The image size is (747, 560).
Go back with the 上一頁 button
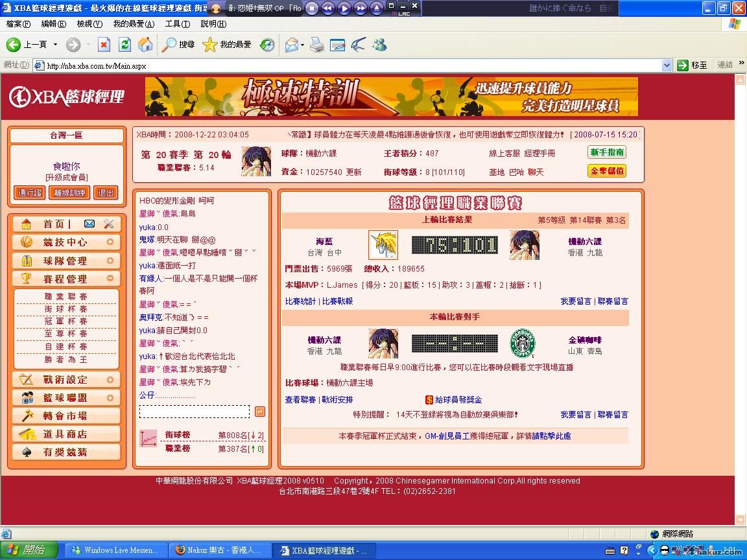click(27, 45)
